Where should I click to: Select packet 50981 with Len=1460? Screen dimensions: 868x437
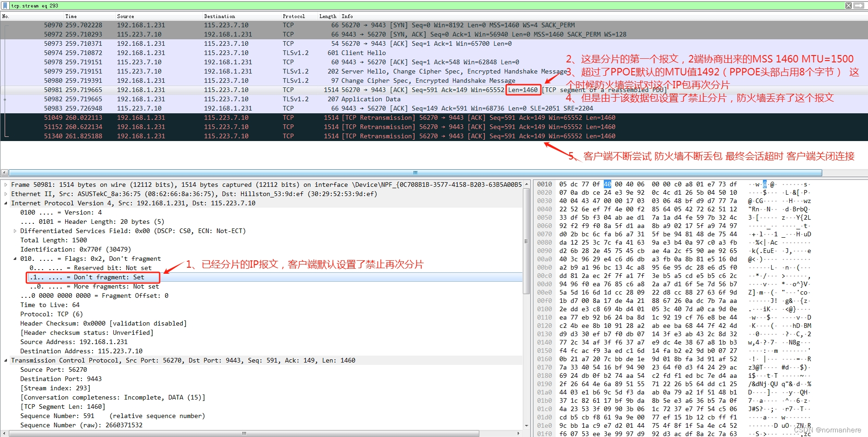point(434,90)
